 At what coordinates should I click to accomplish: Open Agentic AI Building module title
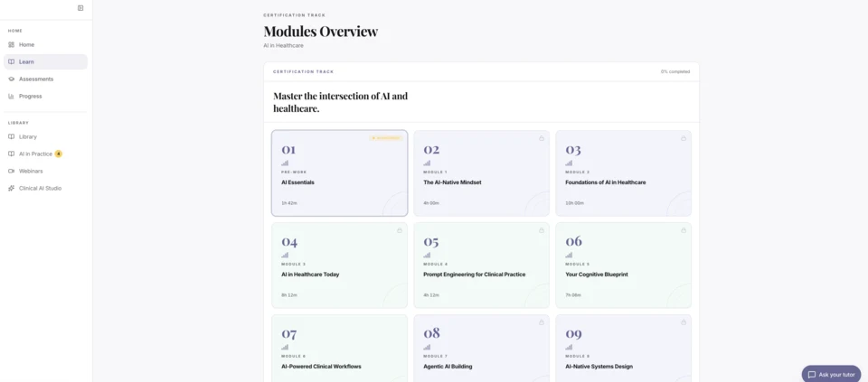(448, 367)
